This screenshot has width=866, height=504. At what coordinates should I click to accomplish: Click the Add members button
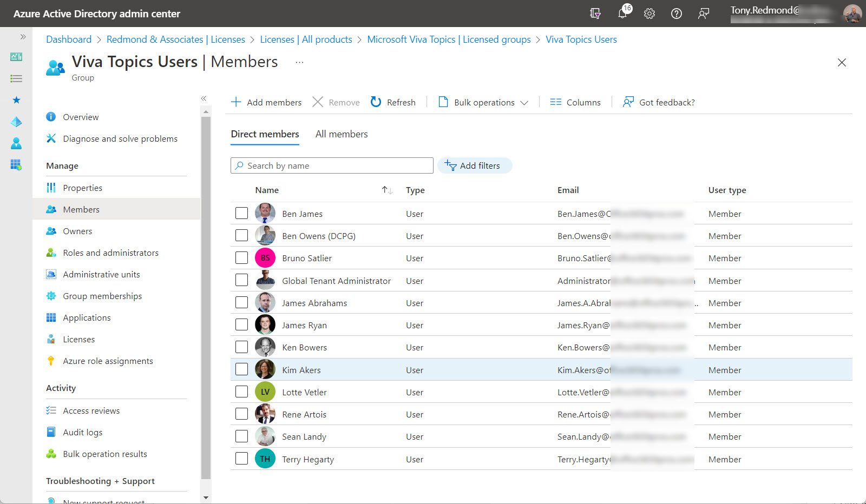pos(266,102)
